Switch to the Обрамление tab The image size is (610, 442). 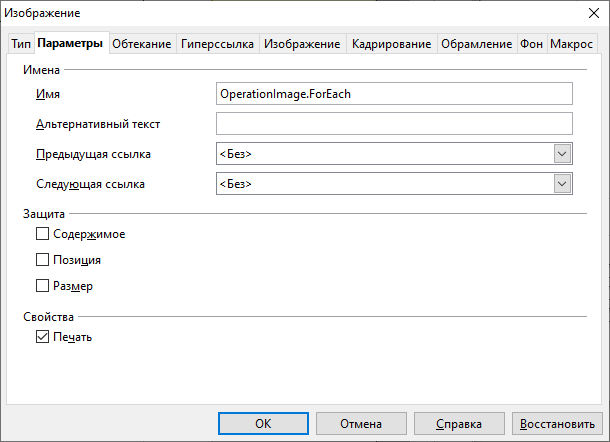(476, 45)
